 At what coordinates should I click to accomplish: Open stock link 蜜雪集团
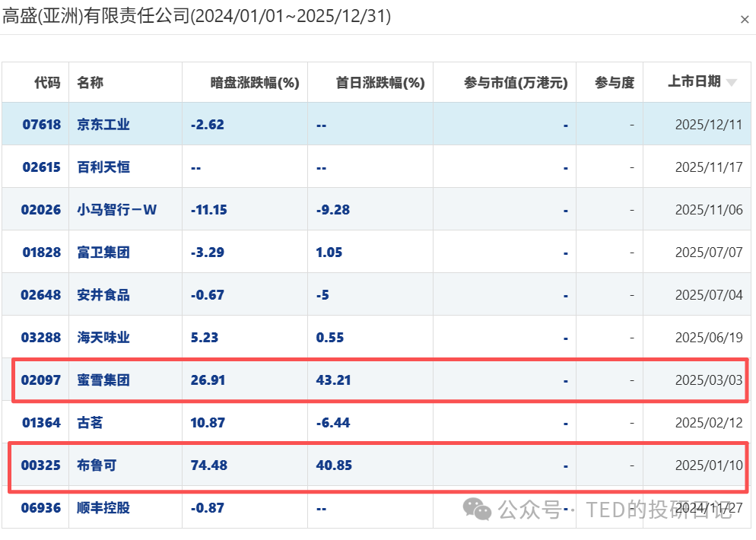point(103,380)
